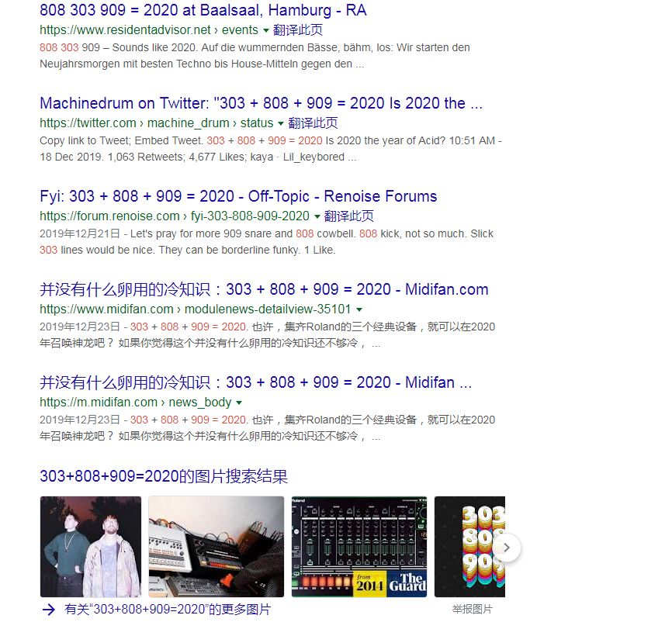
Task: Open the Renoise Forums 'Fyi: 303 + 808 + 909' result
Action: (238, 196)
